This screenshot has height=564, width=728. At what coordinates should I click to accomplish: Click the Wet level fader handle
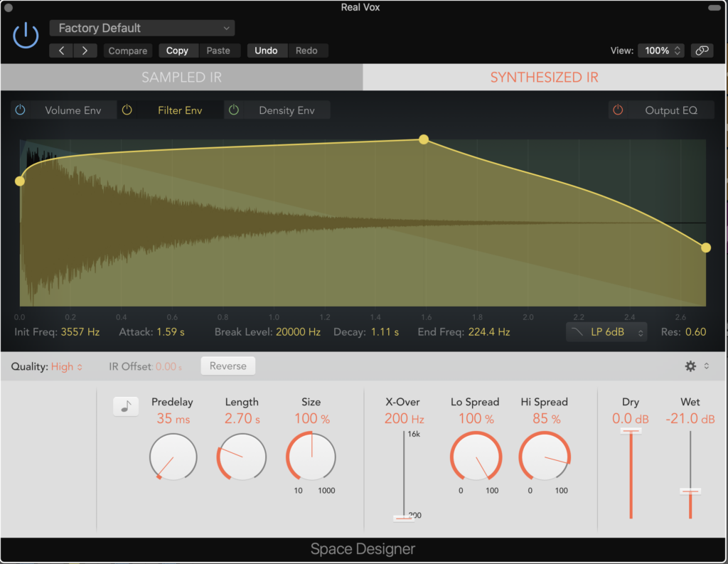690,491
